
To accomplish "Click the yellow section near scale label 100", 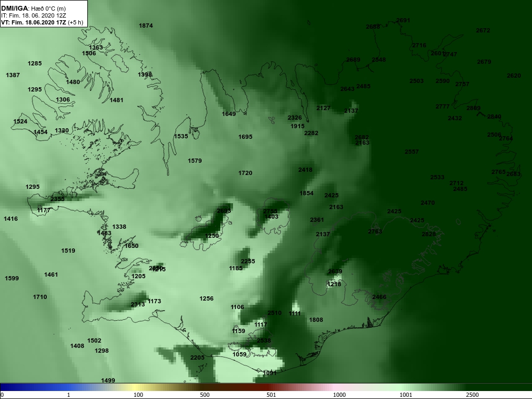I will pos(136,387).
